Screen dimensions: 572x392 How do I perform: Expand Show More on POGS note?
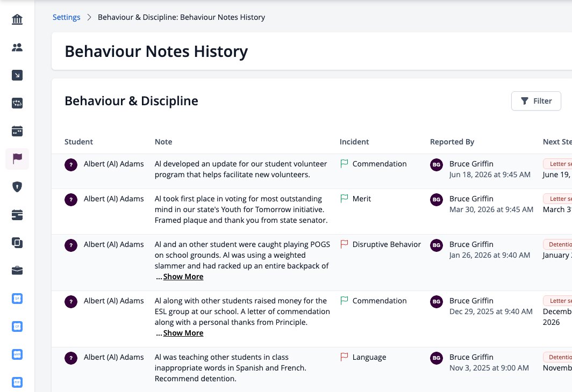(183, 277)
